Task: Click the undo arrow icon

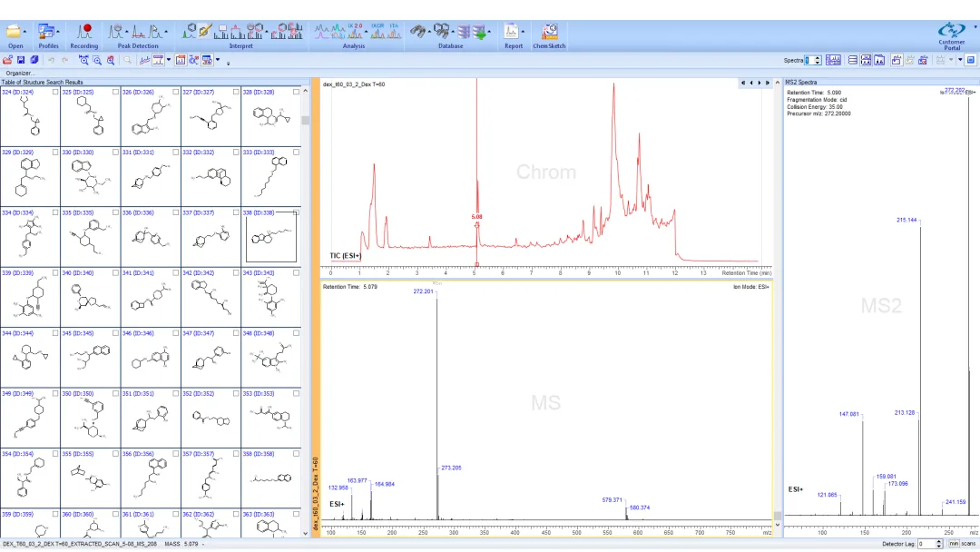Action: tap(51, 60)
